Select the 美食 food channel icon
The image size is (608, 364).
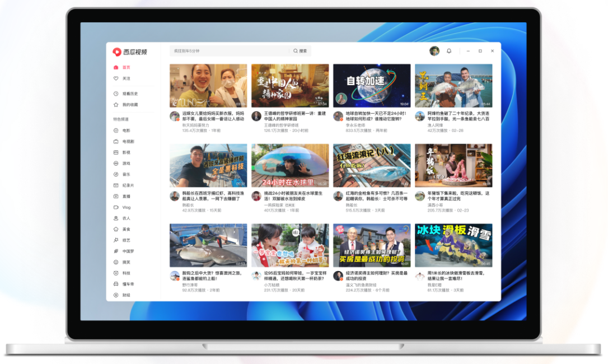pyautogui.click(x=115, y=230)
